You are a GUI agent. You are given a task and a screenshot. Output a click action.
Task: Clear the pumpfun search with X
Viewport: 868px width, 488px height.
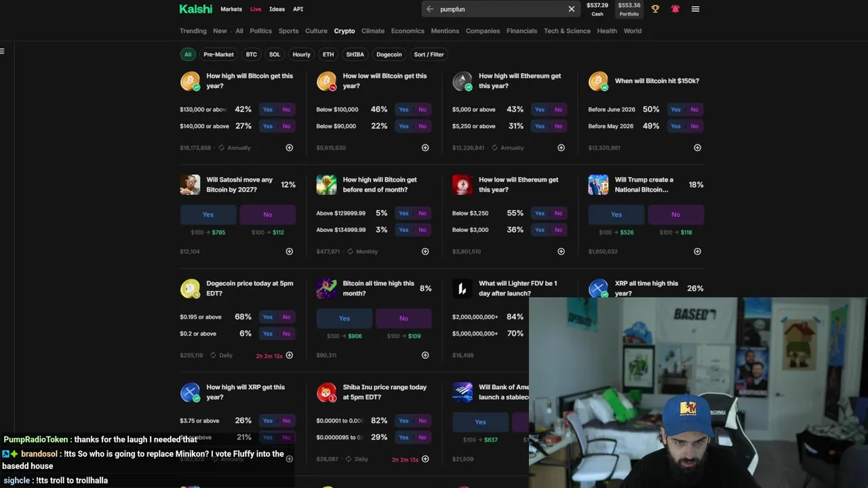click(x=572, y=9)
